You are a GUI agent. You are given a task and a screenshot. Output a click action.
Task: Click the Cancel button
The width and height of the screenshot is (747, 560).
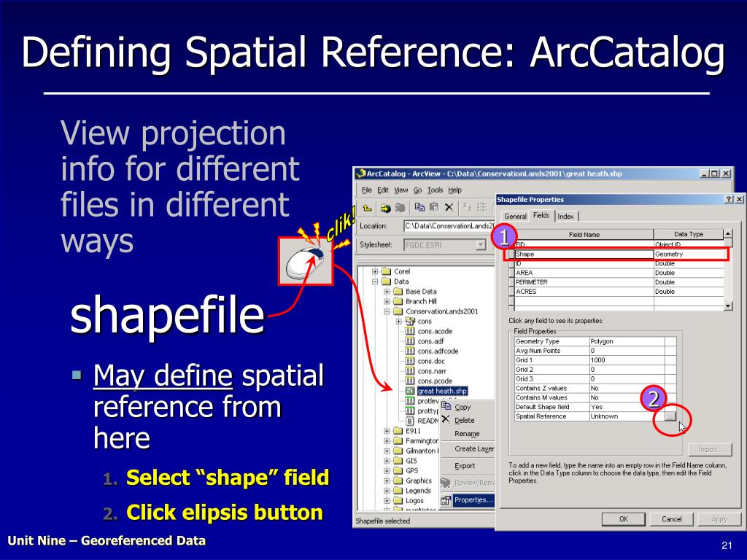pos(671,519)
